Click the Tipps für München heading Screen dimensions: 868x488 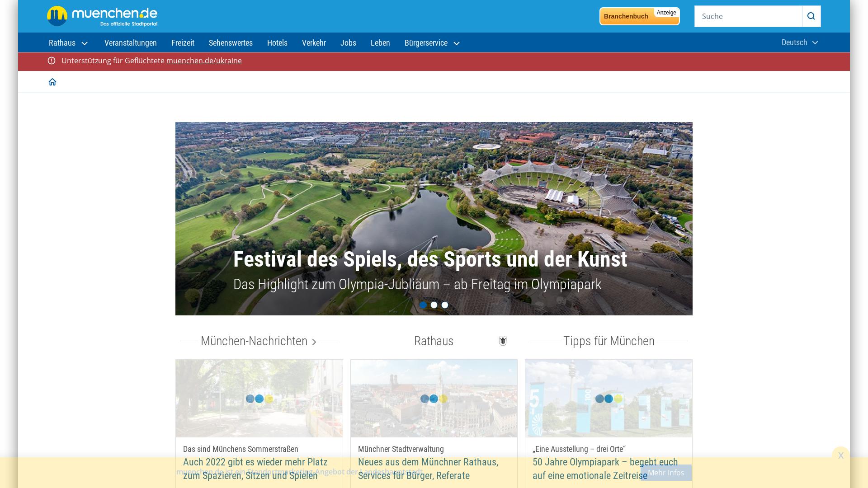[x=609, y=341]
